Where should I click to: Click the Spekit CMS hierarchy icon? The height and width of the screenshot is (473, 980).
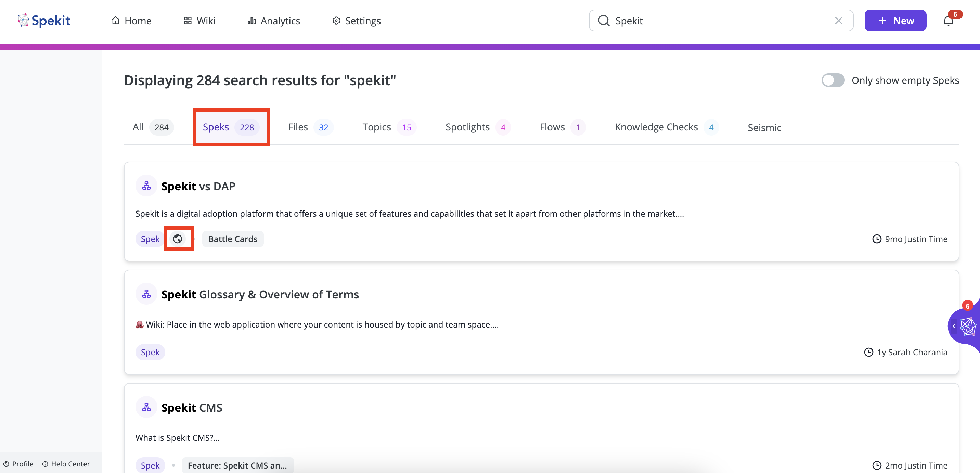pos(146,407)
